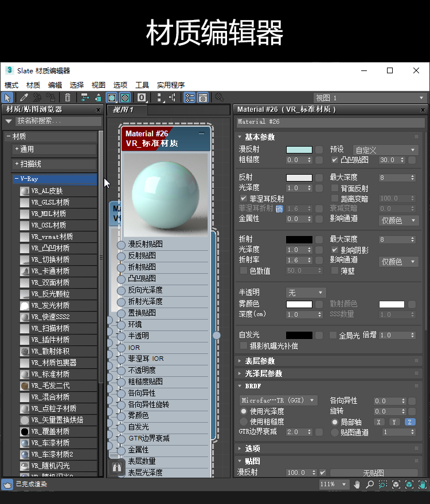Pick material from object with eyedropper
This screenshot has height=504, width=430.
tap(24, 97)
